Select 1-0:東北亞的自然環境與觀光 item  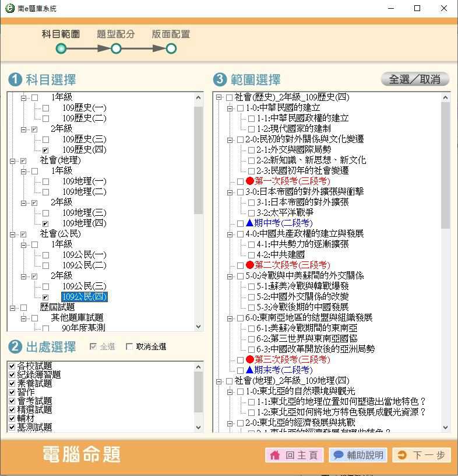pos(300,391)
